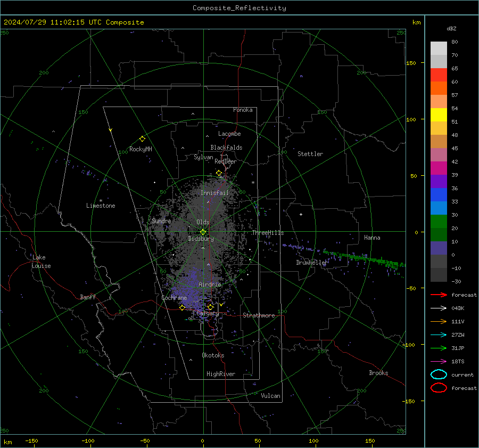
Task: Click the -100 tick on right axis
Action: 408,345
